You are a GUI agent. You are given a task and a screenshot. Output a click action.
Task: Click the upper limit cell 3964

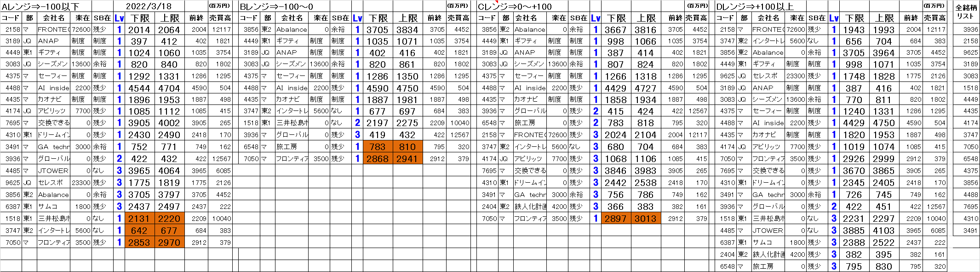(x=884, y=53)
